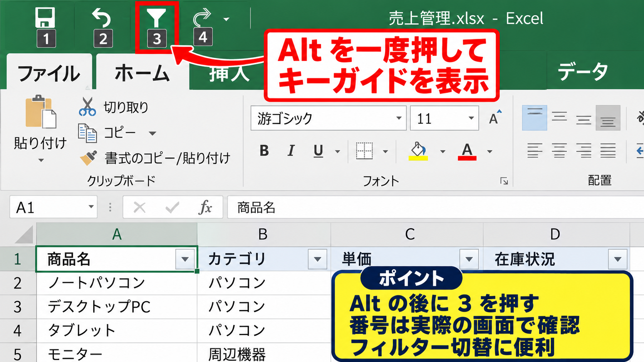The image size is (644, 362).
Task: Toggle Bold formatting
Action: coord(264,151)
